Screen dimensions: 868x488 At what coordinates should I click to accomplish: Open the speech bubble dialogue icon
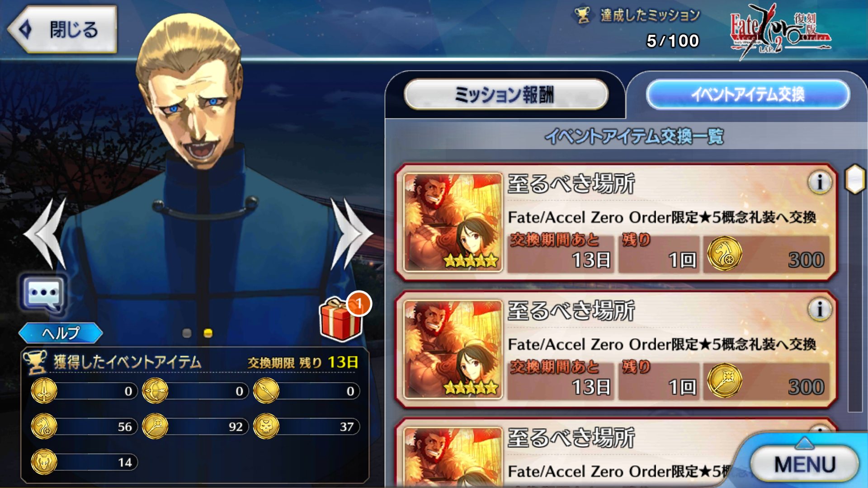click(x=43, y=294)
